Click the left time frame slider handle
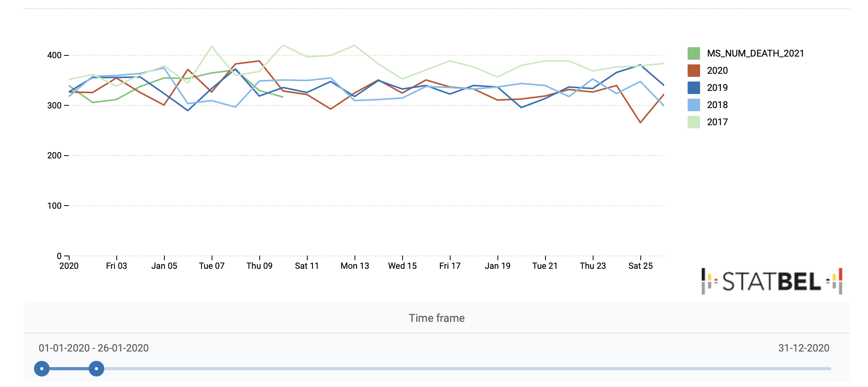This screenshot has height=387, width=868. click(x=42, y=369)
